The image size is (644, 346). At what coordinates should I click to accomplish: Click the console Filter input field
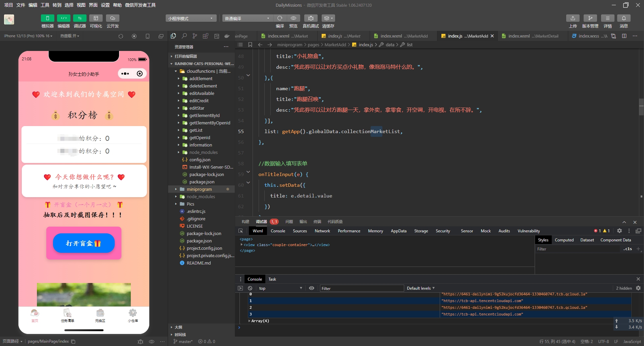pyautogui.click(x=361, y=288)
